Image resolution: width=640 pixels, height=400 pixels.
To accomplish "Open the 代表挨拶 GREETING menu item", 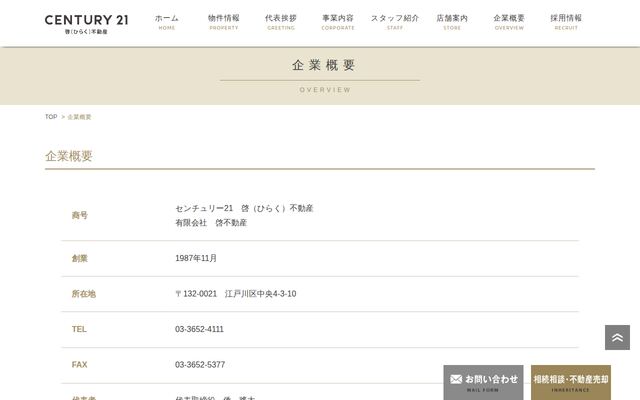I will pyautogui.click(x=281, y=22).
